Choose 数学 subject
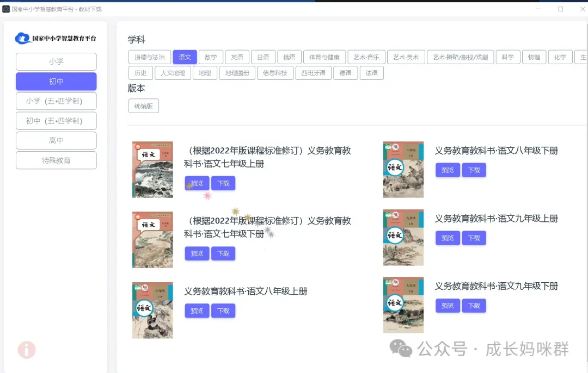The image size is (588, 373). [x=211, y=57]
